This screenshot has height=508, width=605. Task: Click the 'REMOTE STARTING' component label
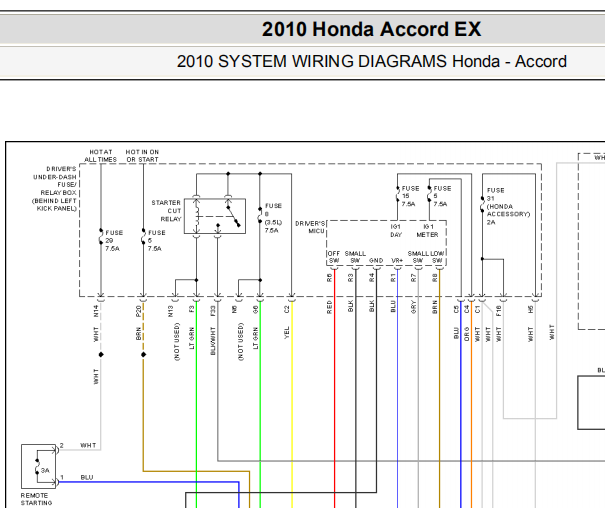(x=36, y=499)
